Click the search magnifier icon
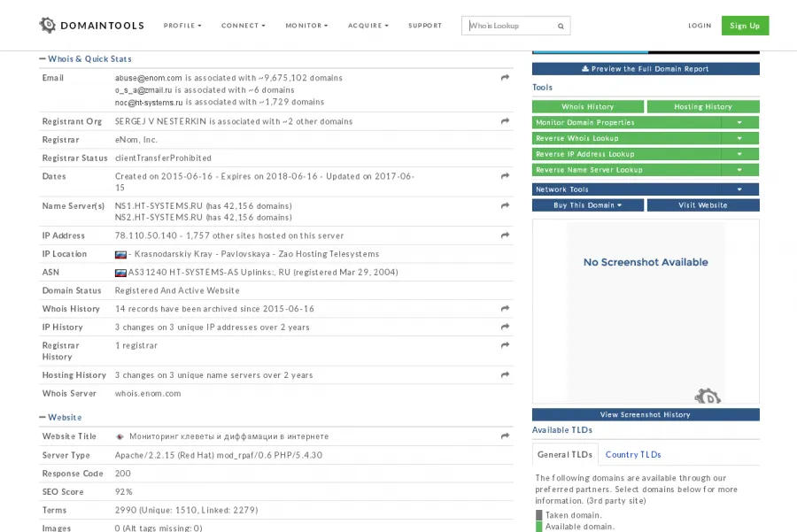Image resolution: width=797 pixels, height=532 pixels. [x=561, y=26]
